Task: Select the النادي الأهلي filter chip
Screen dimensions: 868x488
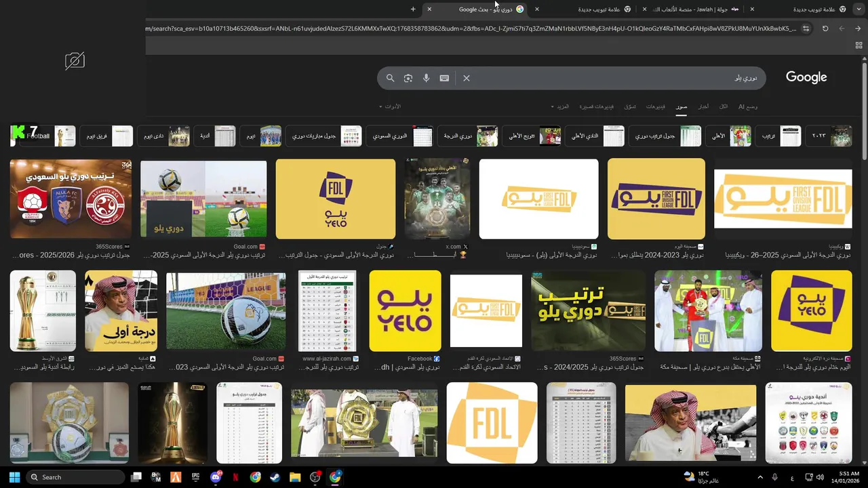Action: pos(594,136)
